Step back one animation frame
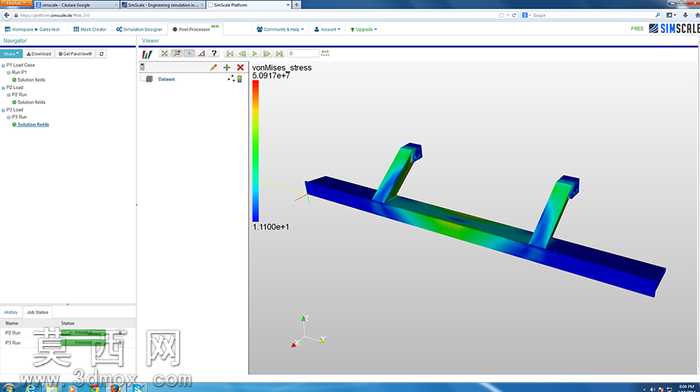Viewport: 700px width, 392px height. pyautogui.click(x=242, y=54)
